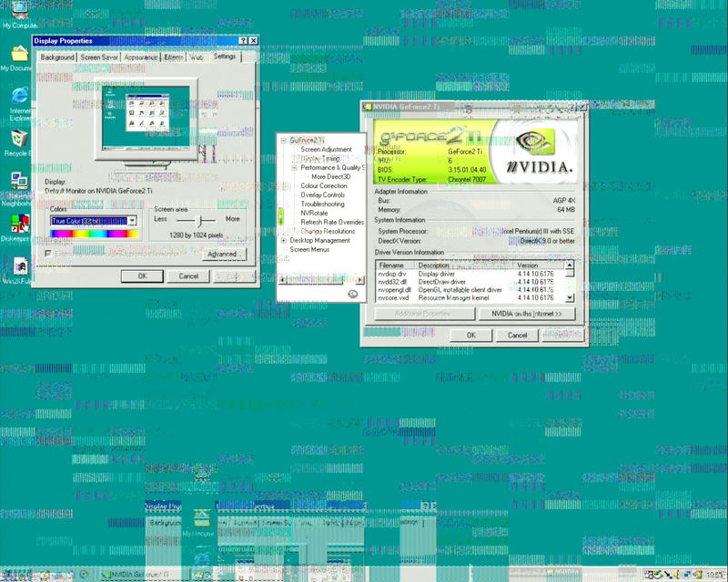Select the nvopengl.dll row in driver list
This screenshot has height=582, width=728.
(x=470, y=289)
